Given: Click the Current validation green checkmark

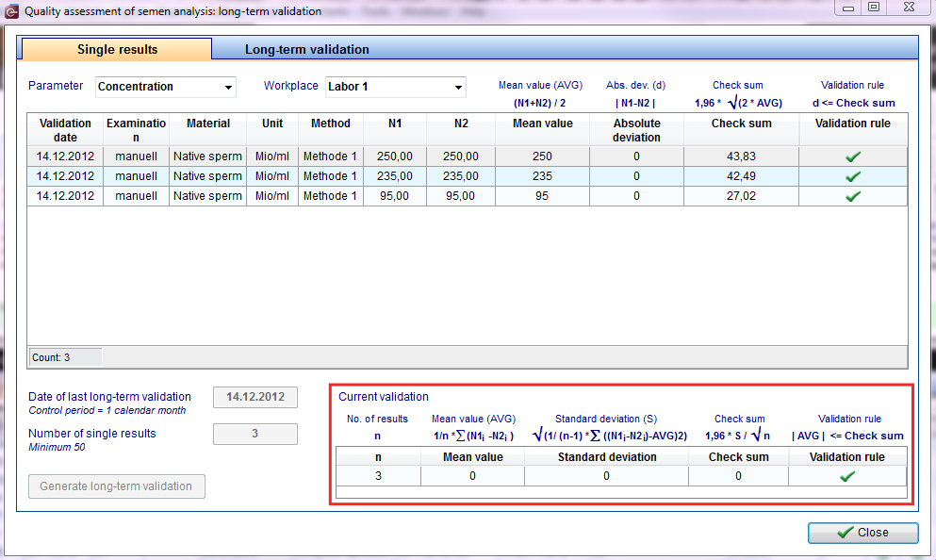Looking at the screenshot, I should tap(847, 476).
